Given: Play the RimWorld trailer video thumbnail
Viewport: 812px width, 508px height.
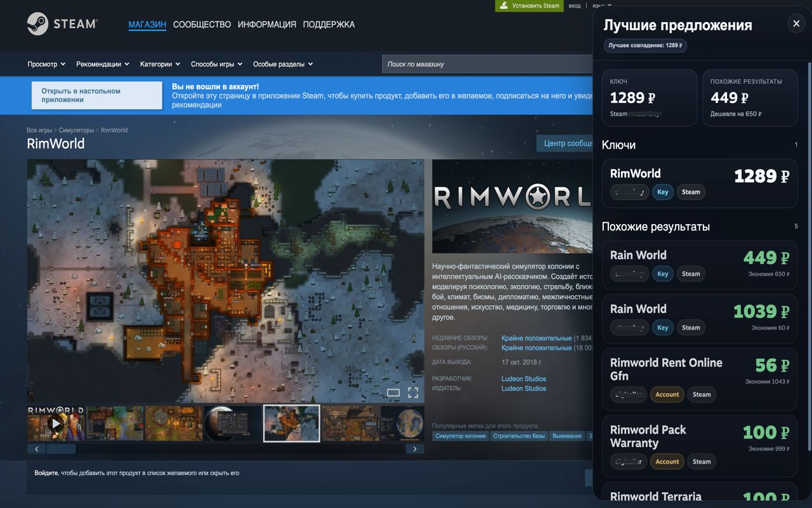Looking at the screenshot, I should tap(56, 424).
